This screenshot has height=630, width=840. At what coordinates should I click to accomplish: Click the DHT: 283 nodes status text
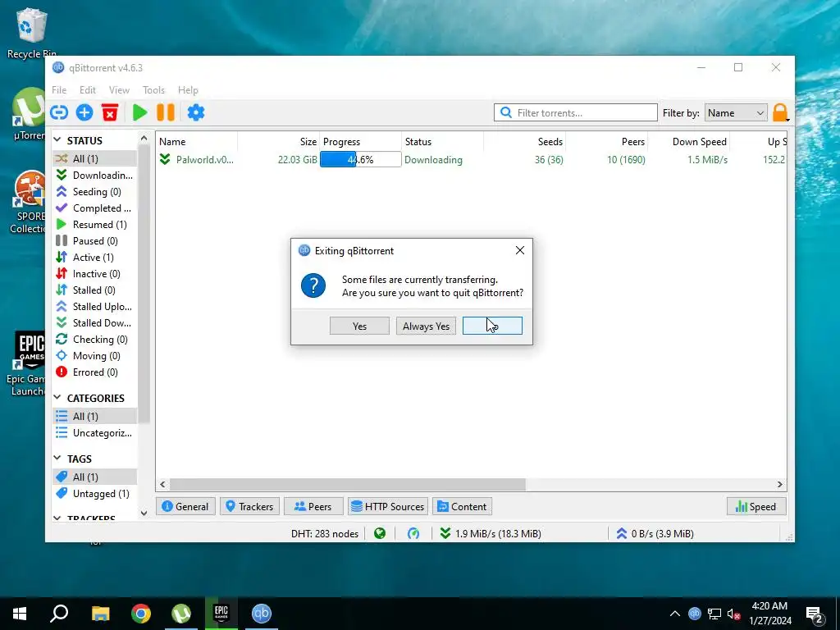click(325, 533)
